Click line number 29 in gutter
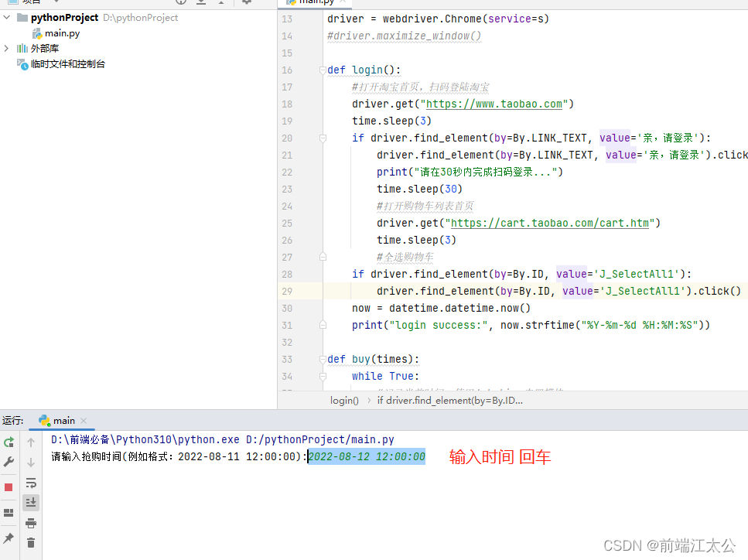Viewport: 748px width, 560px height. (287, 292)
